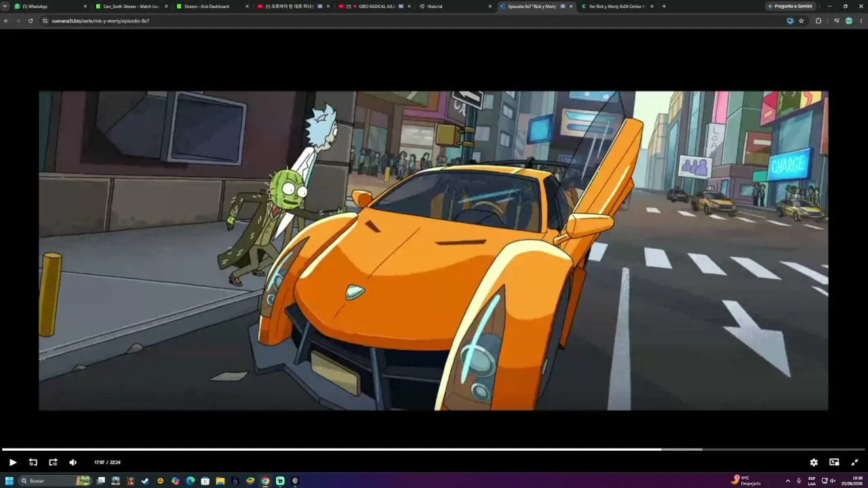Play the paused Rick and Morty video
The width and height of the screenshot is (868, 488).
pos(12,462)
